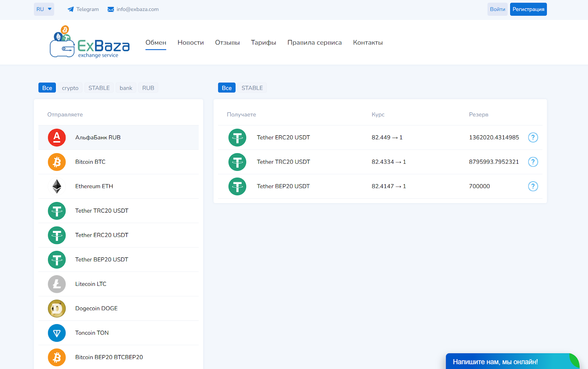The width and height of the screenshot is (588, 369).
Task: Open the Отзывы page
Action: (227, 43)
